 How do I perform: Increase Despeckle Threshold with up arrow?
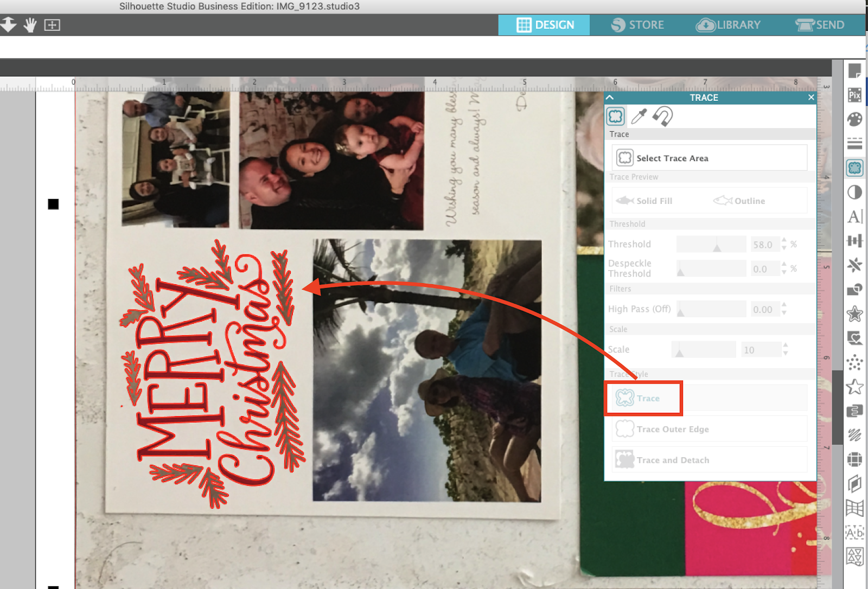pyautogui.click(x=784, y=265)
